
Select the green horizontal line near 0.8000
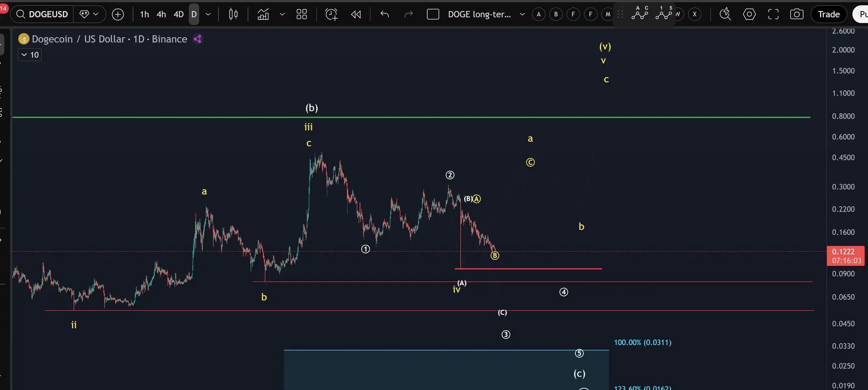tap(411, 117)
